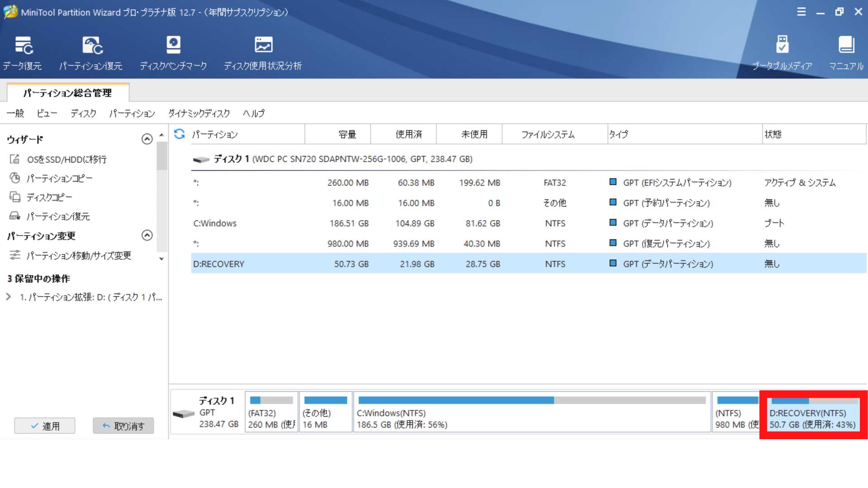Start the Migrate OS to SSD/HDD wizard

pos(66,160)
